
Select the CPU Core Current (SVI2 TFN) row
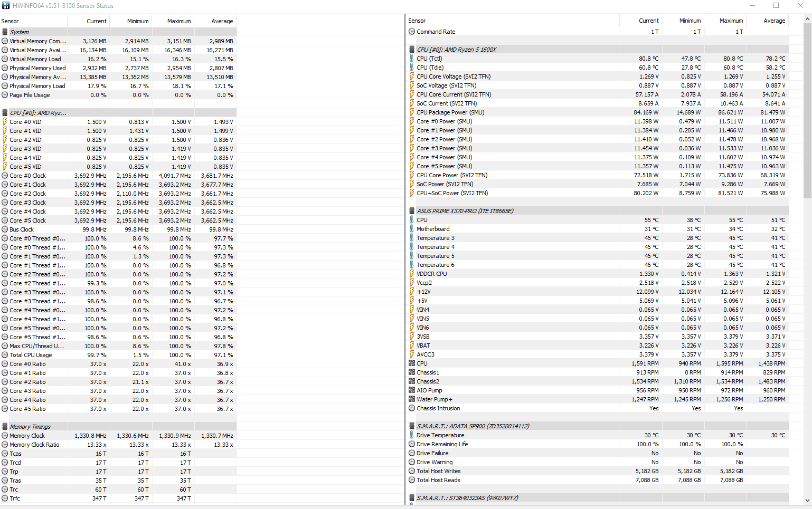tap(598, 94)
